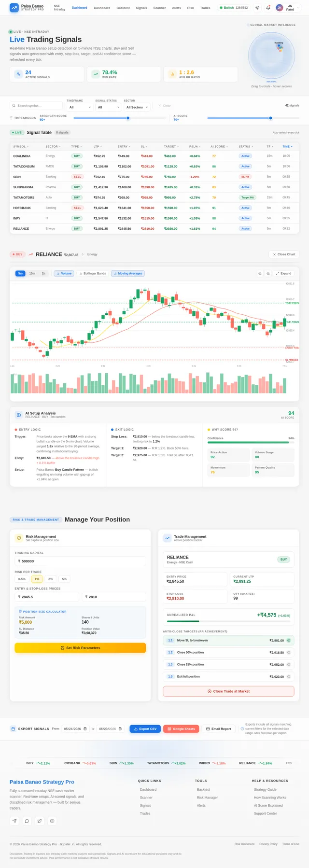Click the Google Sheets export button
The height and width of the screenshot is (868, 309).
click(x=181, y=728)
